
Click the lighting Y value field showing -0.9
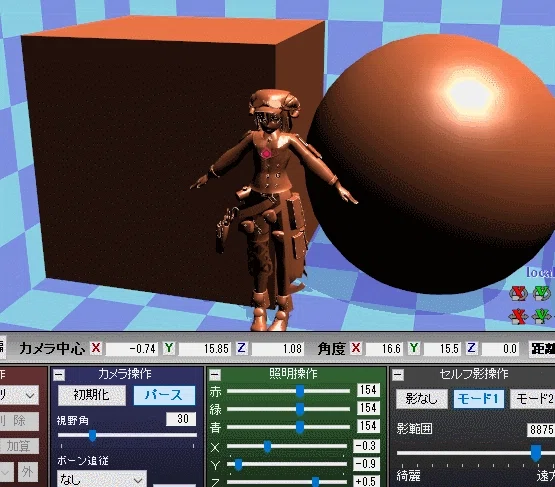click(367, 464)
